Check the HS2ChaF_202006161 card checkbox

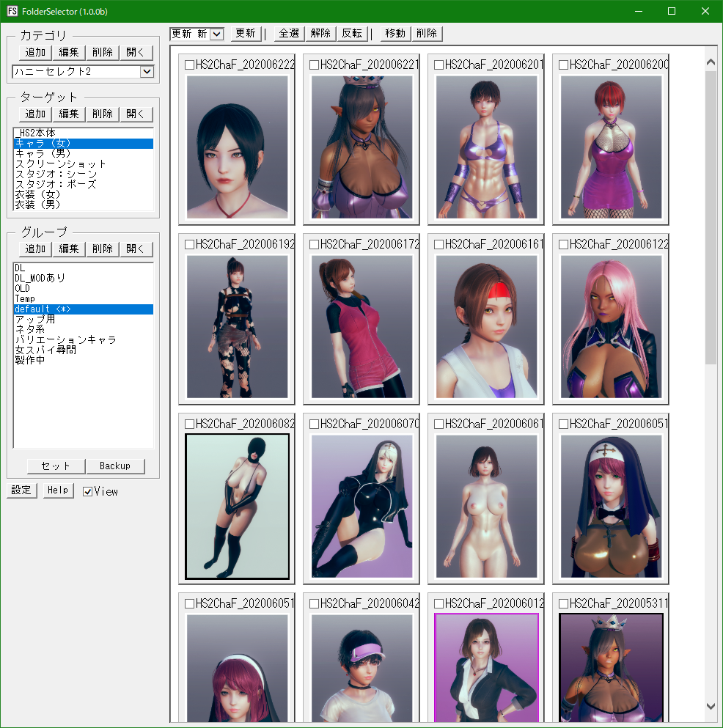tap(438, 245)
